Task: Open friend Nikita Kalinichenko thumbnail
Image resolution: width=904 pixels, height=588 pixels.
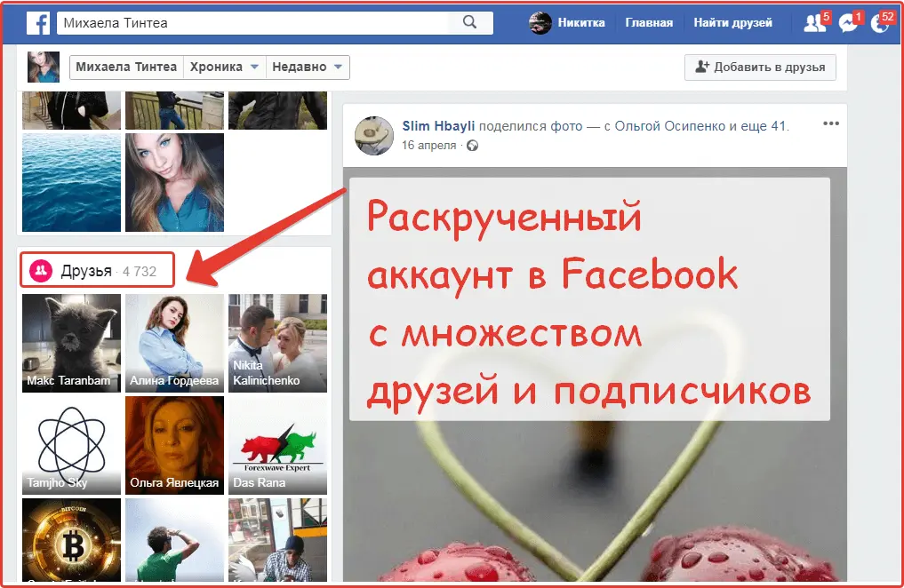Action: pyautogui.click(x=277, y=343)
